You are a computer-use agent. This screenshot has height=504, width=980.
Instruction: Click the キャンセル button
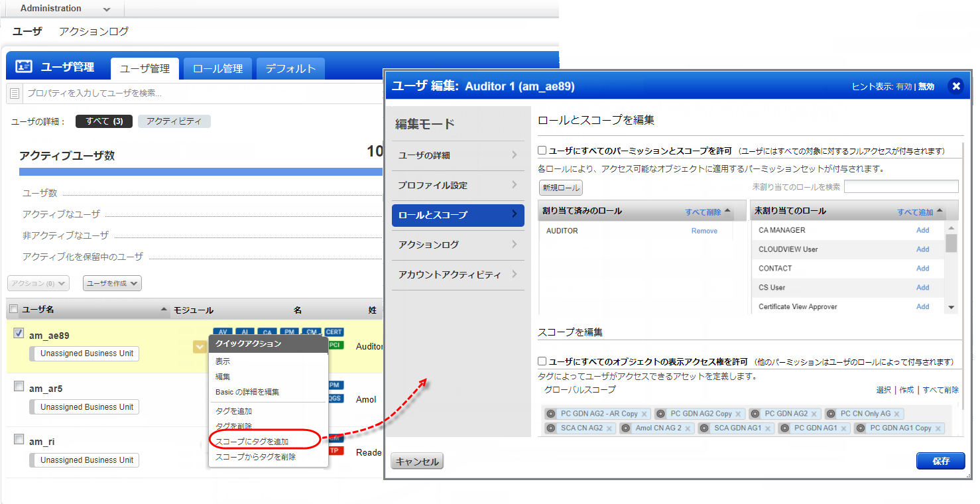tap(417, 462)
